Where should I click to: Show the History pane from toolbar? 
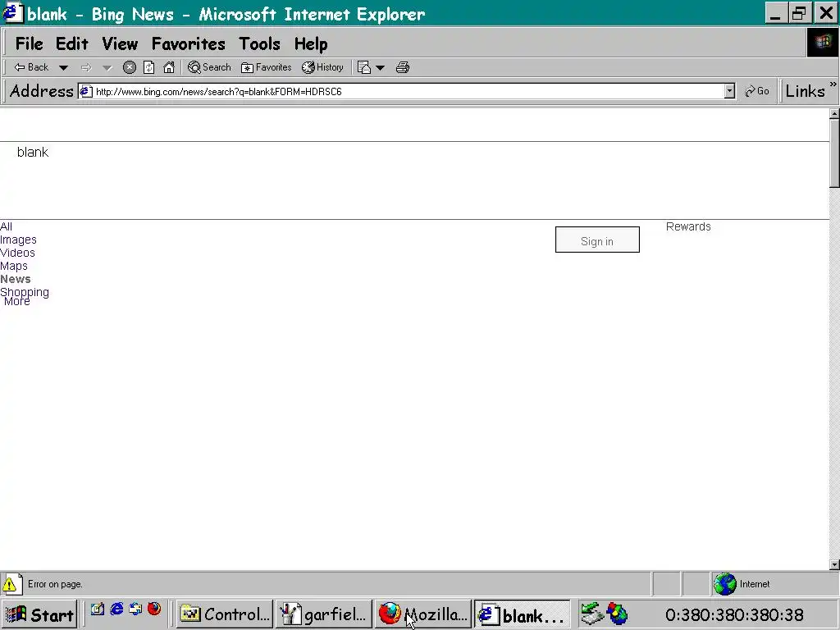click(x=322, y=67)
